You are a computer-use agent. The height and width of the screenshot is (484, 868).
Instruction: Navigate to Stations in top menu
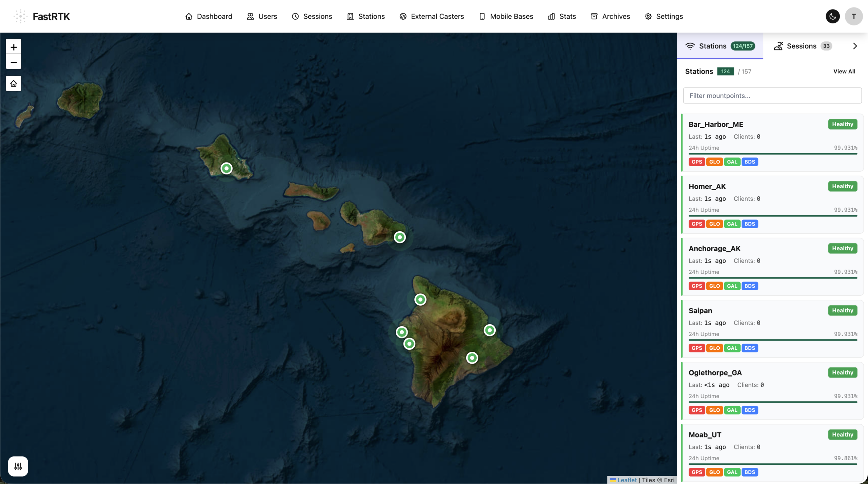click(x=366, y=16)
